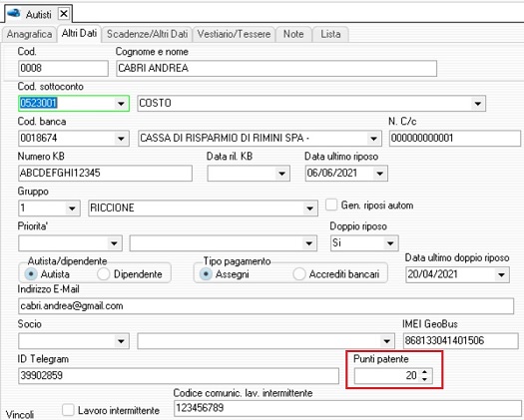Click the ID Telegram field
Image resolution: width=524 pixels, height=420 pixels.
pos(179,375)
